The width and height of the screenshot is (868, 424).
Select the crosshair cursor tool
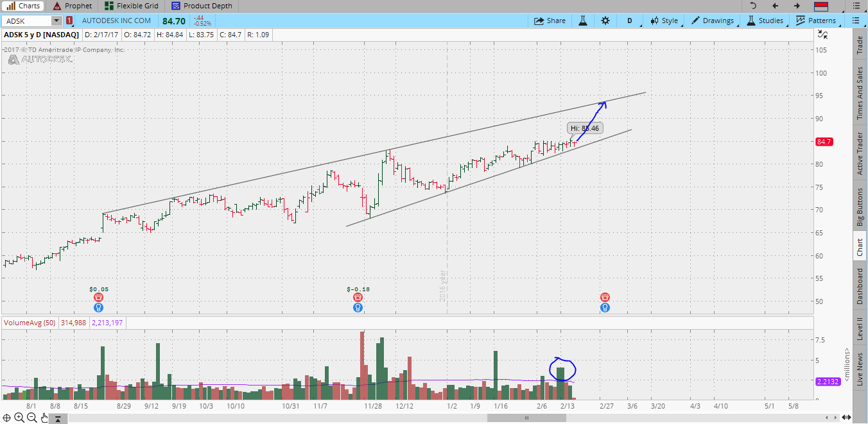(x=6, y=418)
